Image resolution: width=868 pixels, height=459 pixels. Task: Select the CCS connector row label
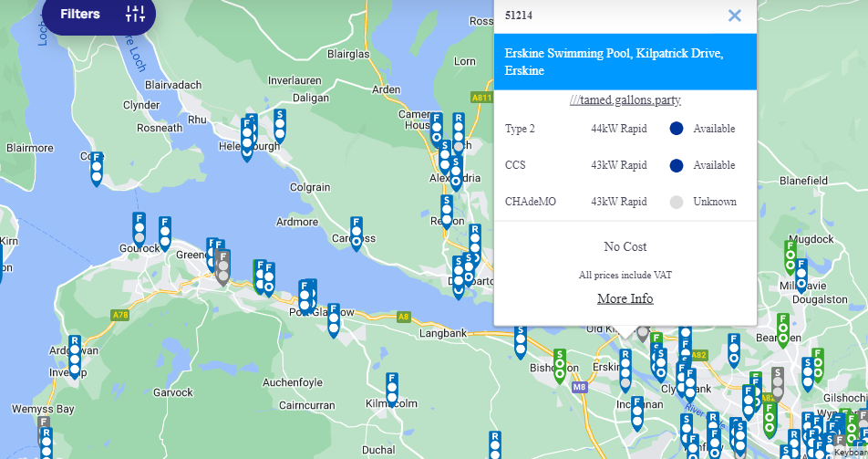tap(515, 165)
